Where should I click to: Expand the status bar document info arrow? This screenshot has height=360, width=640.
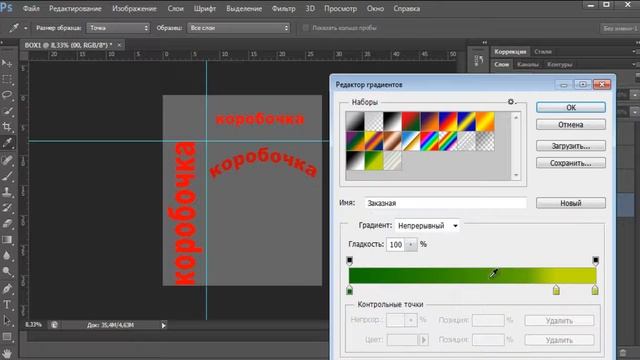[x=163, y=325]
